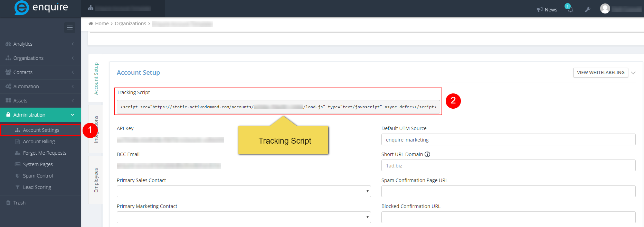The width and height of the screenshot is (644, 227).
Task: Click the user avatar icon
Action: tap(605, 9)
